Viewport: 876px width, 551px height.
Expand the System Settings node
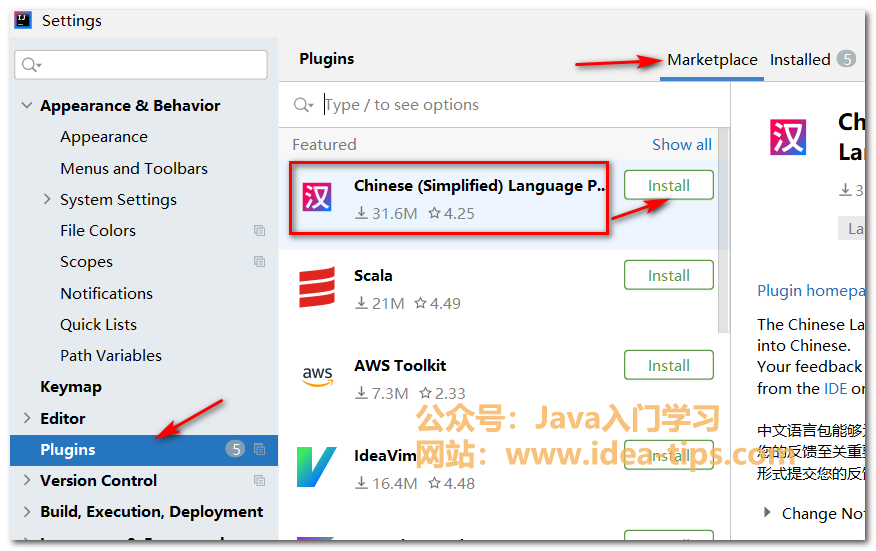[47, 199]
